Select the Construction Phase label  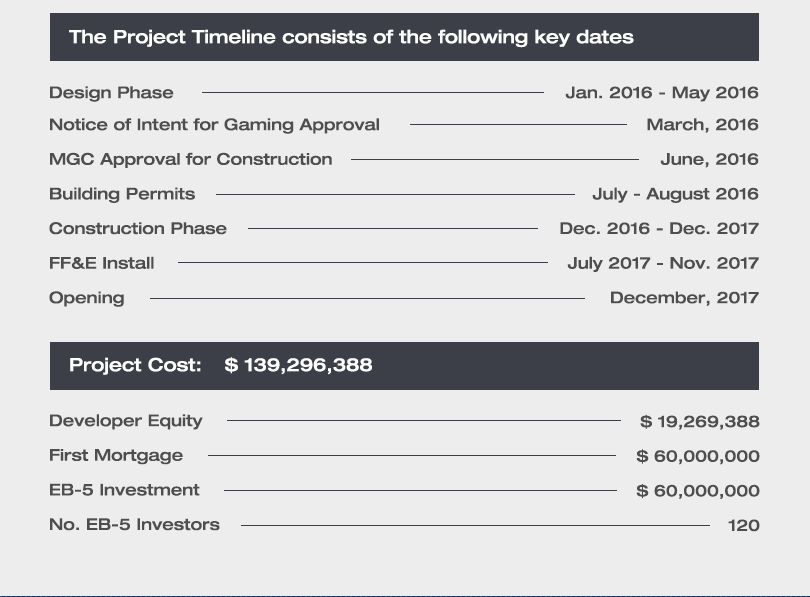coord(138,228)
